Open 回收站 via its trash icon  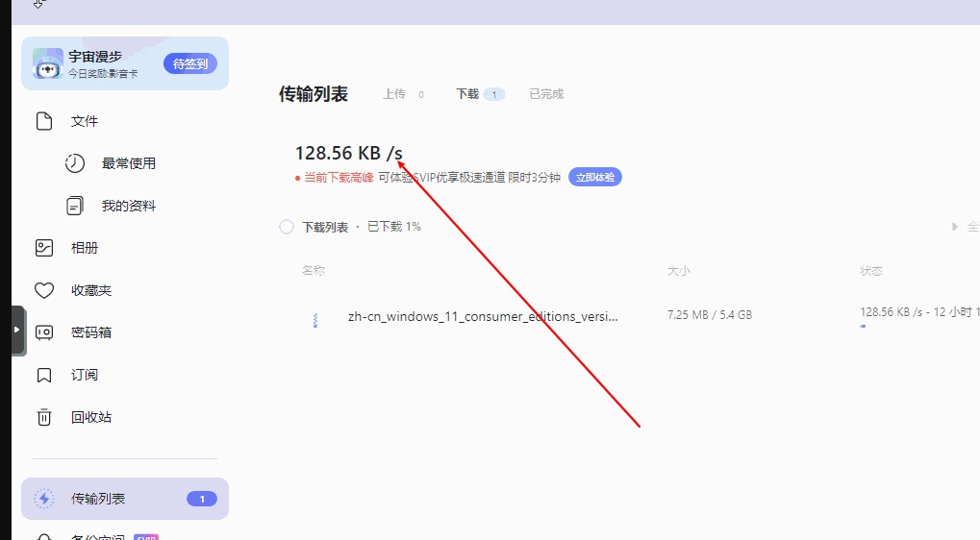click(x=44, y=417)
